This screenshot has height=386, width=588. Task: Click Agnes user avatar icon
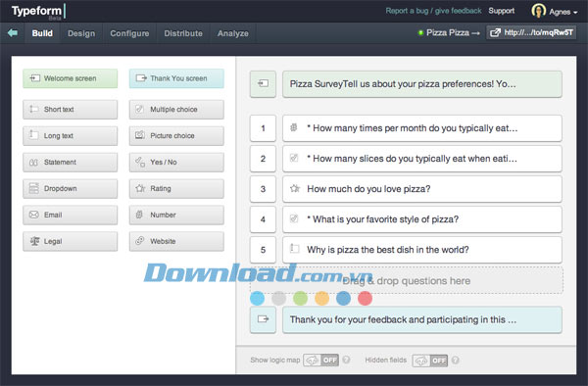pyautogui.click(x=538, y=11)
